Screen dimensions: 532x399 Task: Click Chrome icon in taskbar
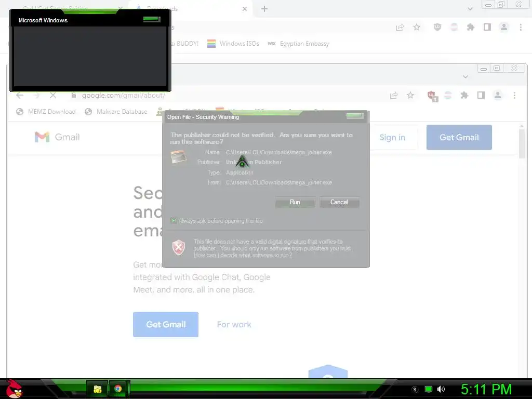pos(118,389)
